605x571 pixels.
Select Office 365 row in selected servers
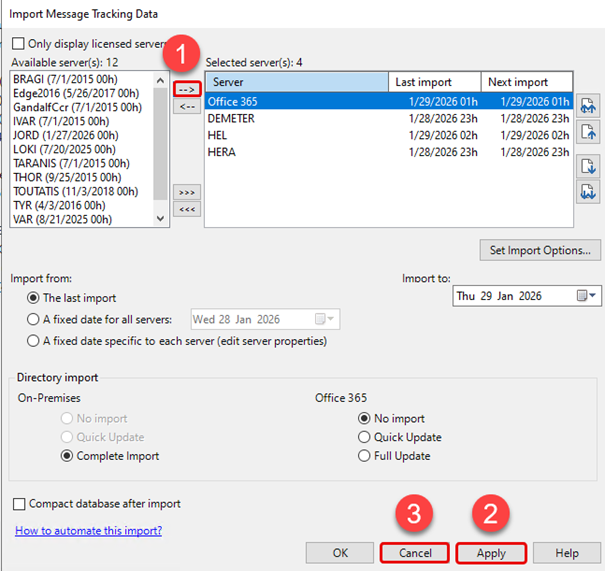[x=389, y=101]
